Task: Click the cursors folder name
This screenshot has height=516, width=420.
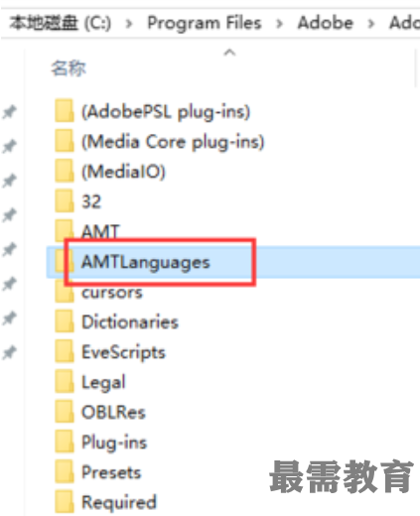Action: click(112, 293)
